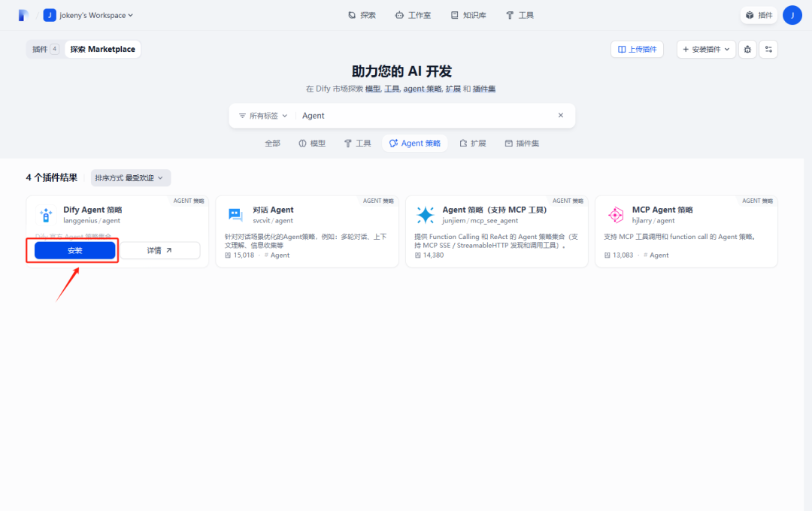The image size is (812, 511).
Task: Click the 上传插件 button
Action: pos(637,49)
